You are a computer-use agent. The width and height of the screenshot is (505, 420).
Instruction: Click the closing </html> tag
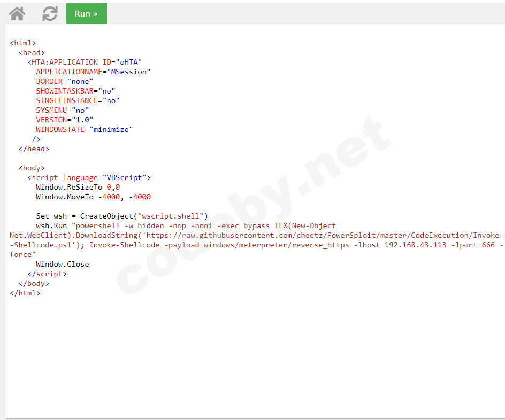pos(25,293)
